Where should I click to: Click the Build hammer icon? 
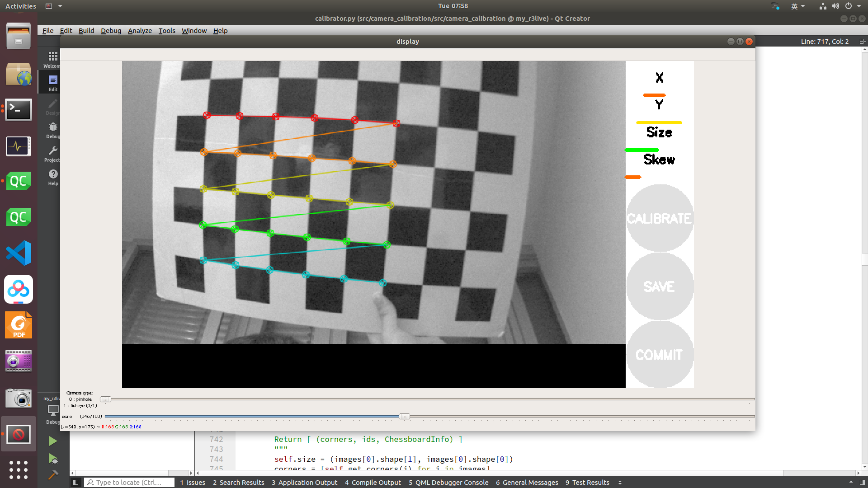click(x=53, y=475)
